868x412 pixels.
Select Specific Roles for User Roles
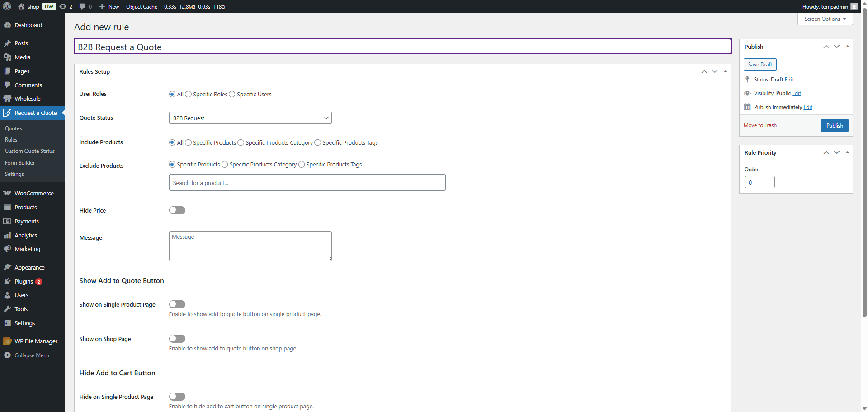click(188, 94)
